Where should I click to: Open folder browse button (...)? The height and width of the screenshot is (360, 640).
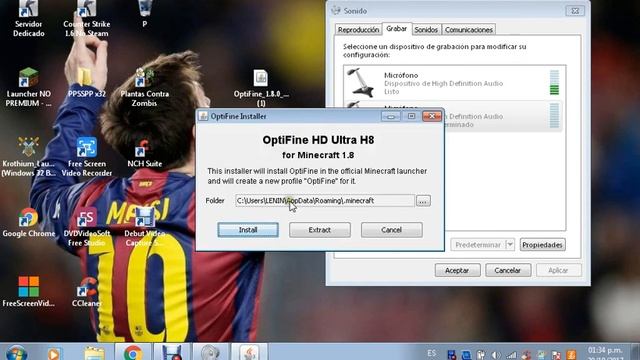[x=423, y=201]
